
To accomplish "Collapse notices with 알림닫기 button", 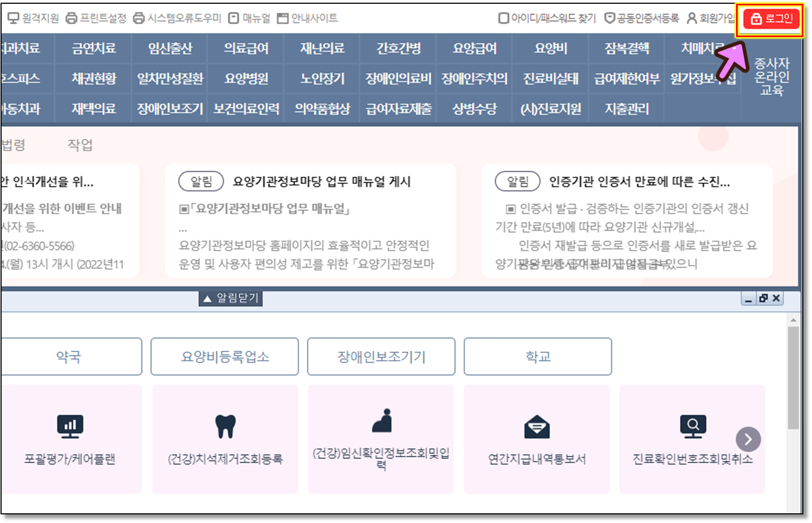I will [x=230, y=298].
